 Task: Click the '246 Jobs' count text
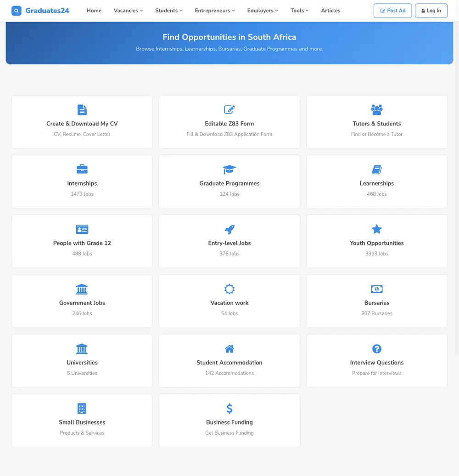(x=82, y=313)
